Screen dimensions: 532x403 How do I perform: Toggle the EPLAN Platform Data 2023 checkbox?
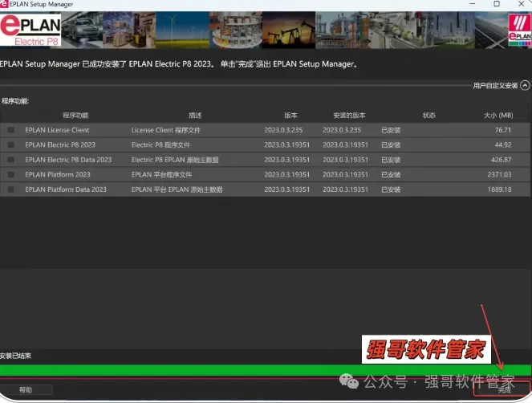11,189
